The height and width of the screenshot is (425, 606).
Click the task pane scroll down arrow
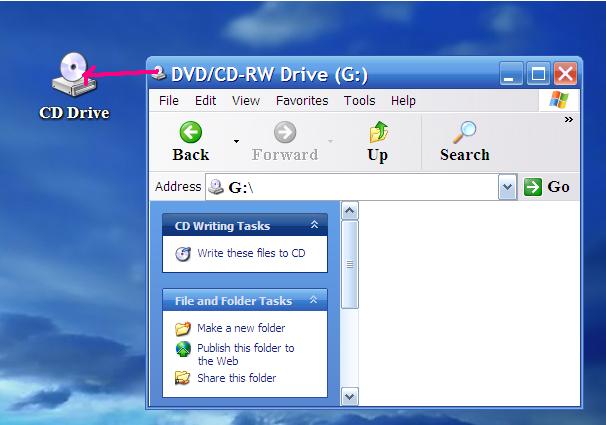tap(350, 396)
